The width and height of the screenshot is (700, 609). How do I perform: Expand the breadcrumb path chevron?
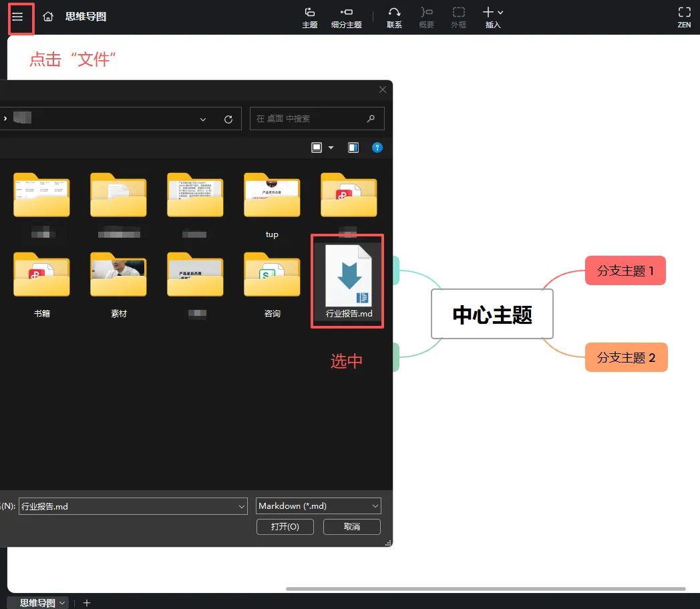(5, 119)
